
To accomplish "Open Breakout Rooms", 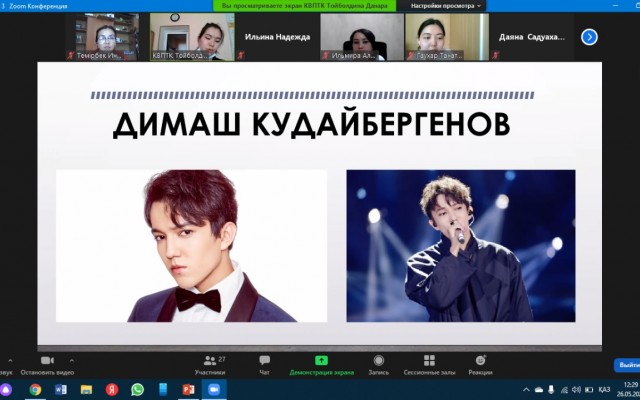I will point(429,361).
